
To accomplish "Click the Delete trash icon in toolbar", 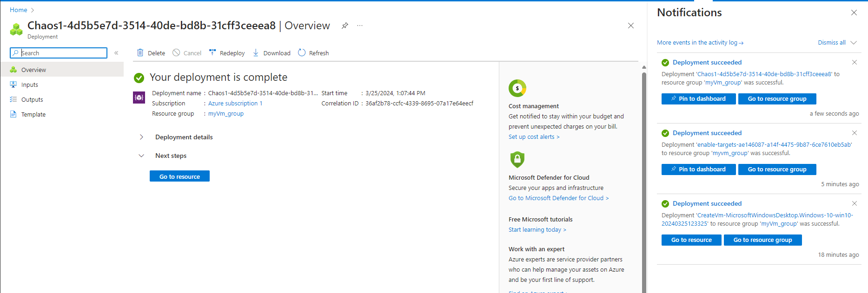I will [x=140, y=53].
